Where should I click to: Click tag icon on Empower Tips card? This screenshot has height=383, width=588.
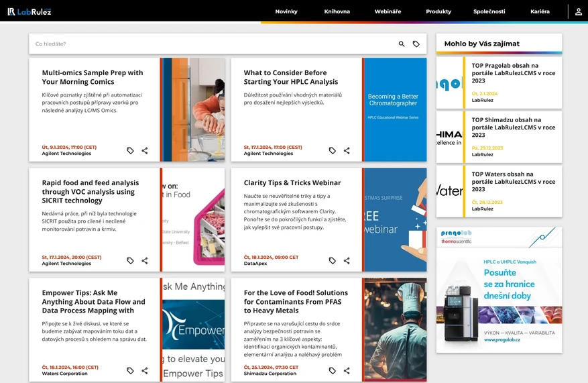coord(130,371)
